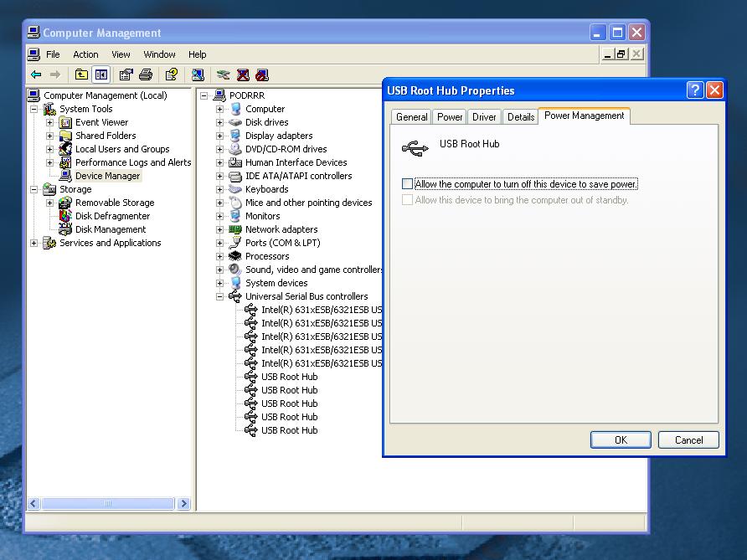Click the Uninstall device toolbar icon
The width and height of the screenshot is (747, 560).
(243, 74)
